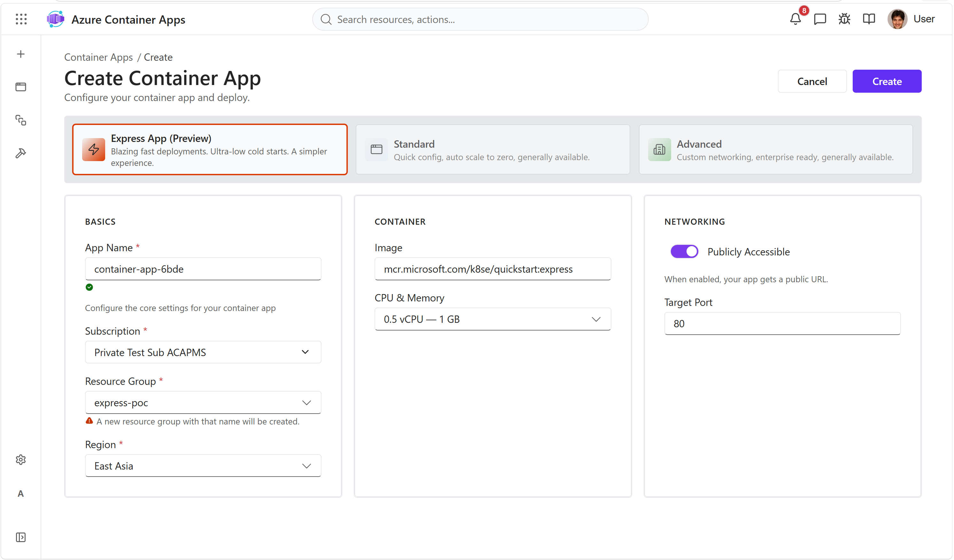Select the Standard app type

(493, 150)
